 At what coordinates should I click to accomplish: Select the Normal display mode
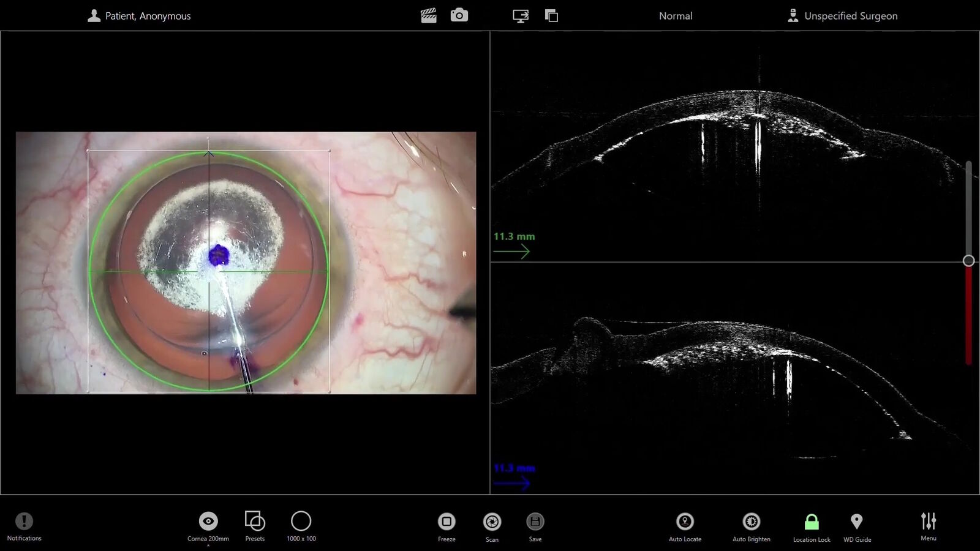[x=675, y=15]
